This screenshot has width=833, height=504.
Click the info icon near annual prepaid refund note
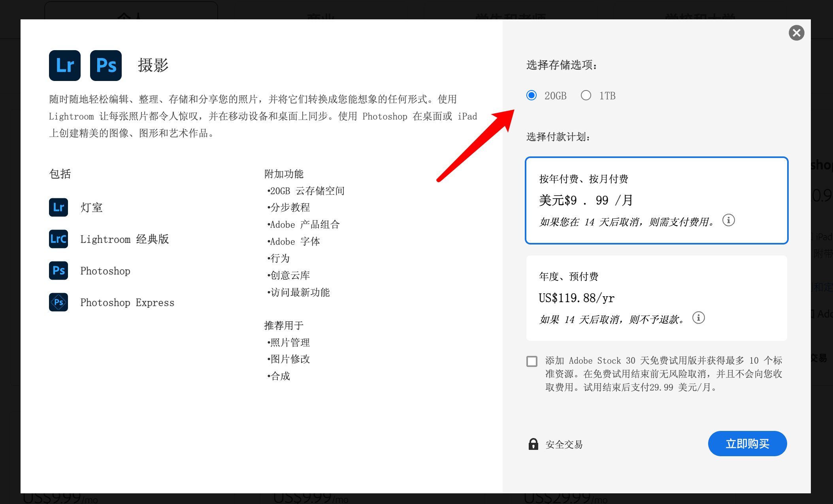click(698, 318)
